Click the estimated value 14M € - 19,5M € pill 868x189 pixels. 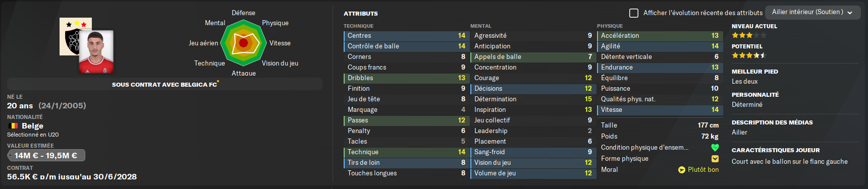pyautogui.click(x=46, y=155)
